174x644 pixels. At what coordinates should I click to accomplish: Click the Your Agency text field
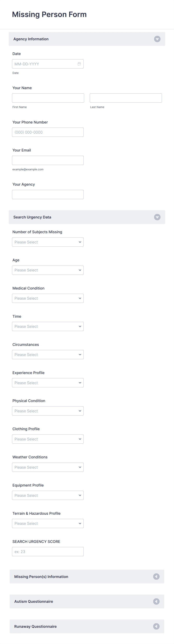[x=48, y=194]
